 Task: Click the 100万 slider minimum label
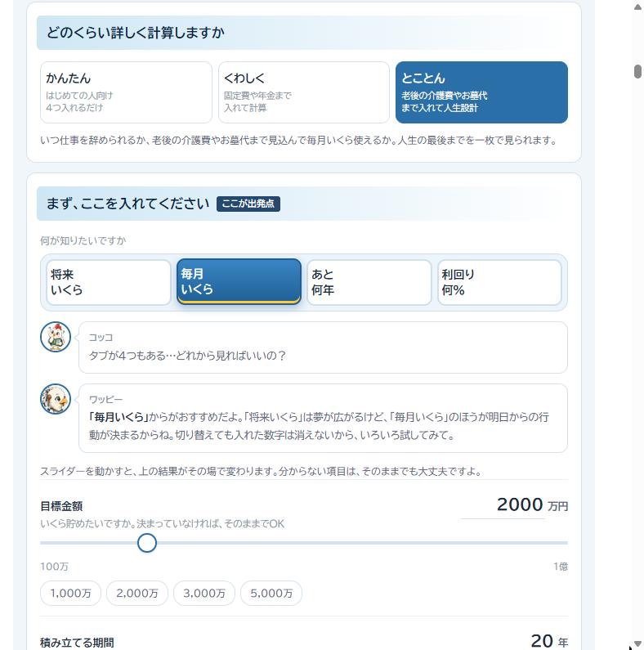(54, 567)
